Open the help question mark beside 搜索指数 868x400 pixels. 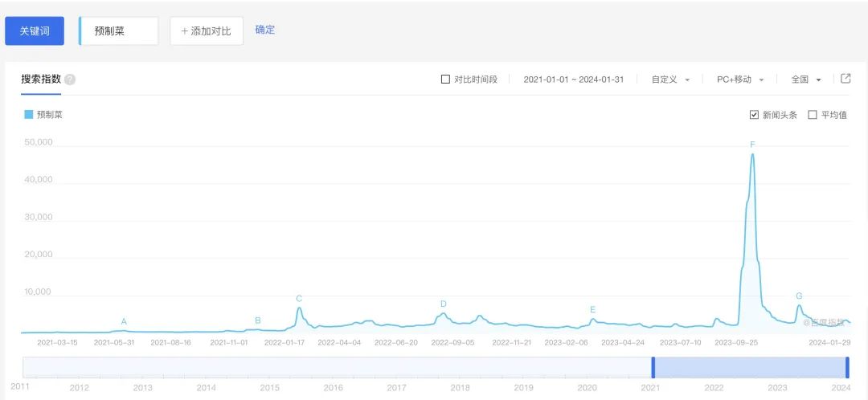click(70, 79)
